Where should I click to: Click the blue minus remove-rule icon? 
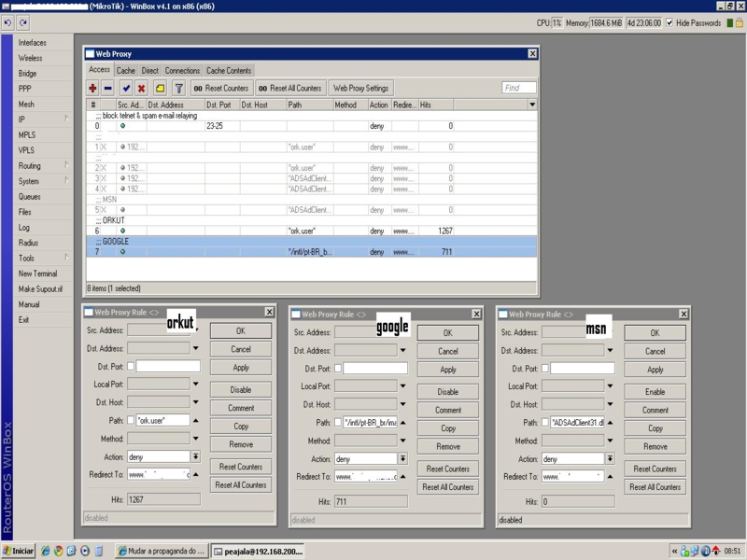107,89
